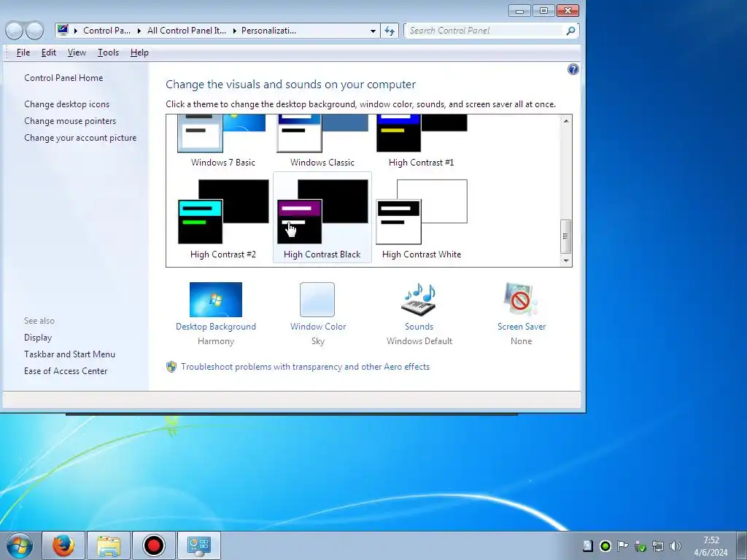Open the Window Color swatch icon

point(317,300)
